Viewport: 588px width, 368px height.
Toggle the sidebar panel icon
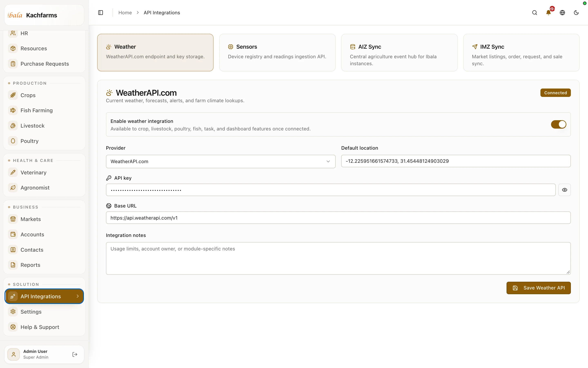click(101, 13)
